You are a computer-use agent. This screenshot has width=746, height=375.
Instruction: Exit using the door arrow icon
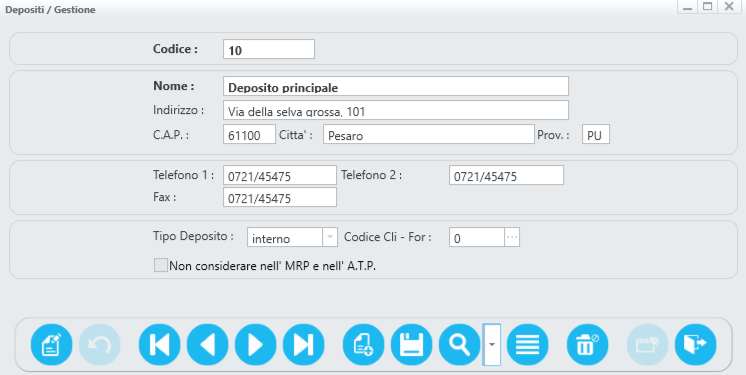click(x=695, y=345)
